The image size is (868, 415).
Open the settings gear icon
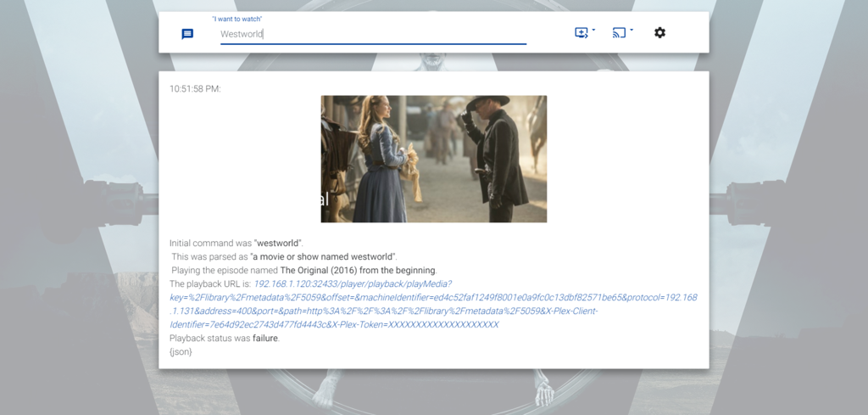coord(659,33)
